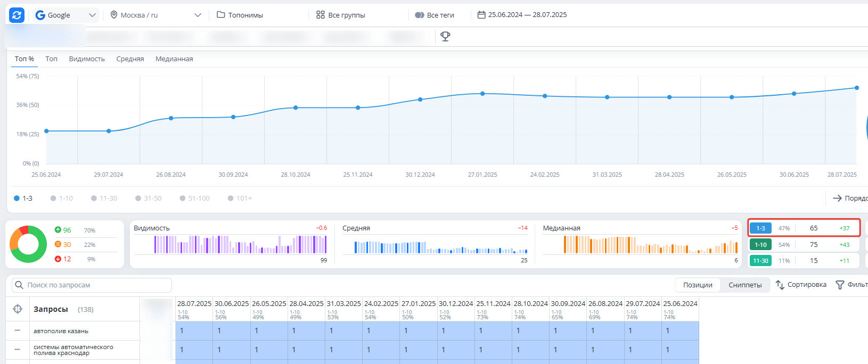Click the Позиции view button
868x364 pixels.
(698, 285)
